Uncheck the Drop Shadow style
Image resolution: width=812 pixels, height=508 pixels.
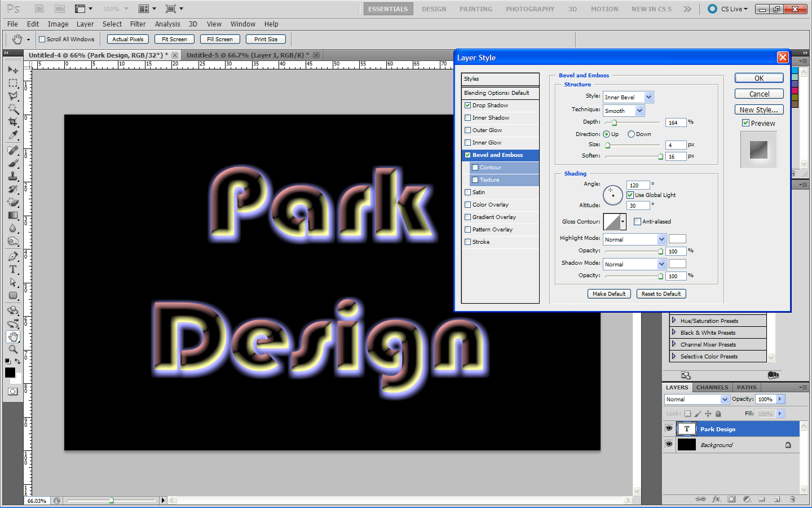467,106
